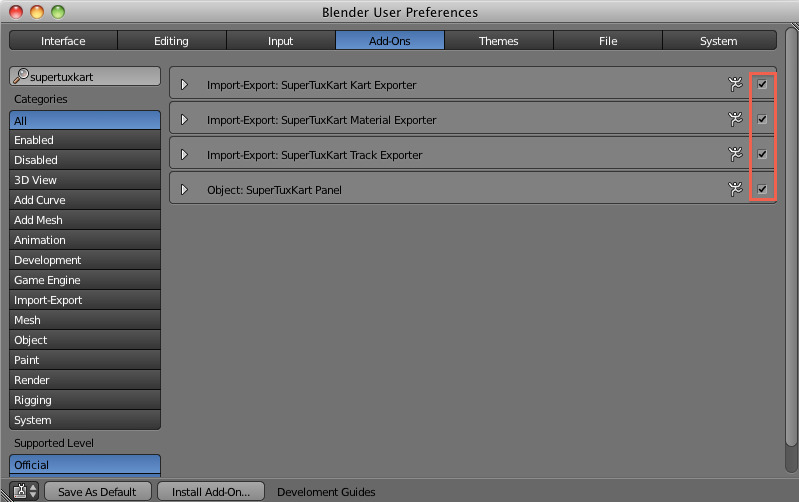Click 'Import-Export: SuperTuxKart Kart Exporter' text

(311, 85)
